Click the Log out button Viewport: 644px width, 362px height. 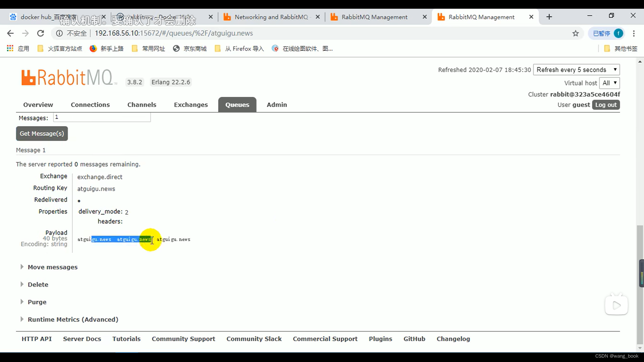pyautogui.click(x=606, y=105)
